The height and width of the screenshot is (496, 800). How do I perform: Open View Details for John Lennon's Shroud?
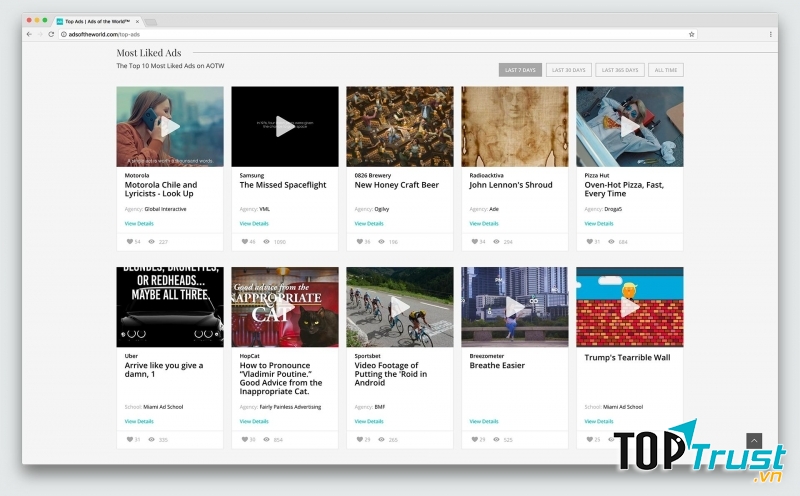point(484,224)
